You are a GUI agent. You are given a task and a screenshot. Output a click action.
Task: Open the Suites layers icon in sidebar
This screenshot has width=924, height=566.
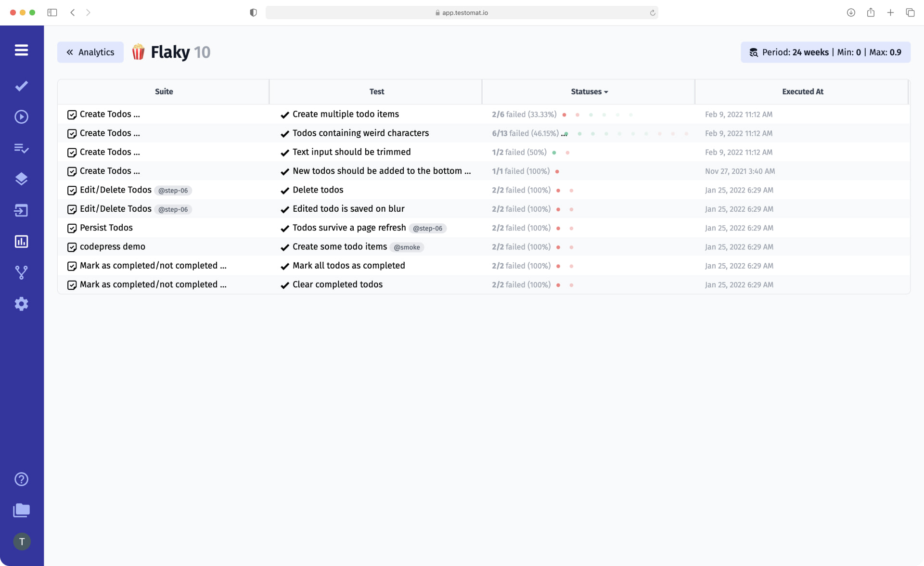pyautogui.click(x=22, y=179)
